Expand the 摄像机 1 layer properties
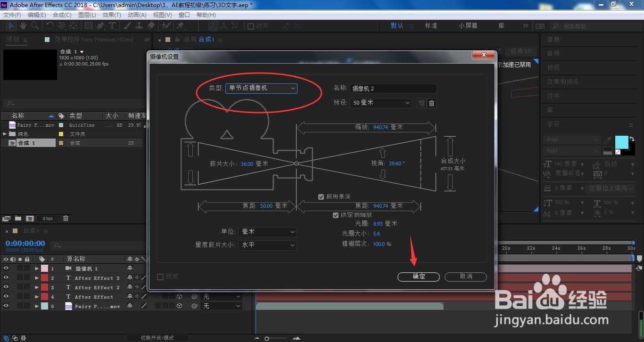Screen dimensions: 644x342 click(37, 269)
